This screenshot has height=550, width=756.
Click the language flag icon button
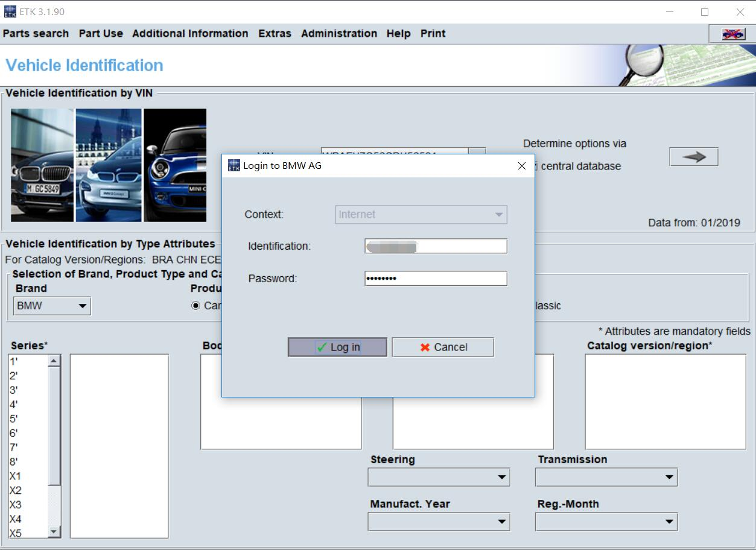pyautogui.click(x=733, y=34)
